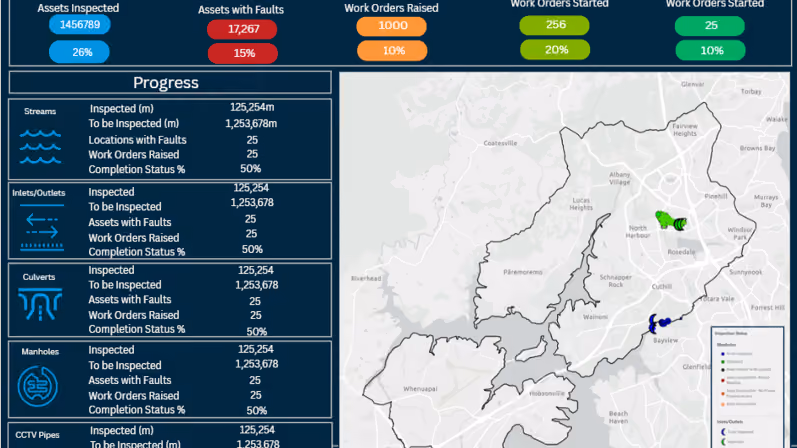
Task: Click Torbay label on the map
Action: (x=751, y=92)
